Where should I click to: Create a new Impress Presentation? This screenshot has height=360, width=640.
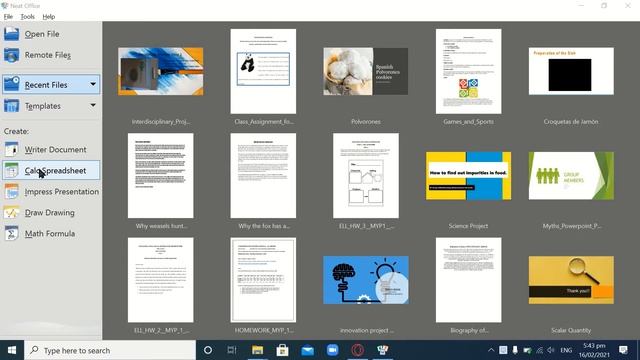click(51, 191)
